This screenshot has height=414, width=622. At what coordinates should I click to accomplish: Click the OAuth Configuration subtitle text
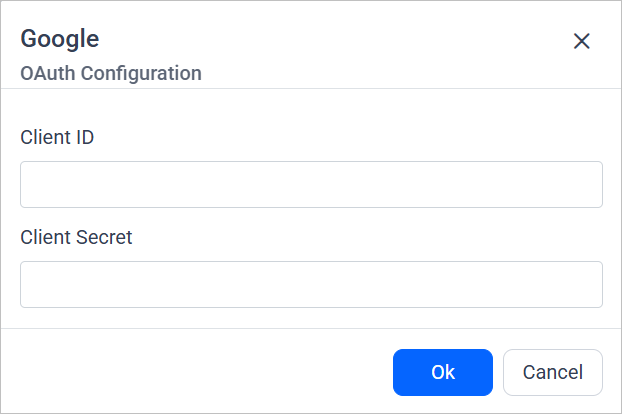111,73
